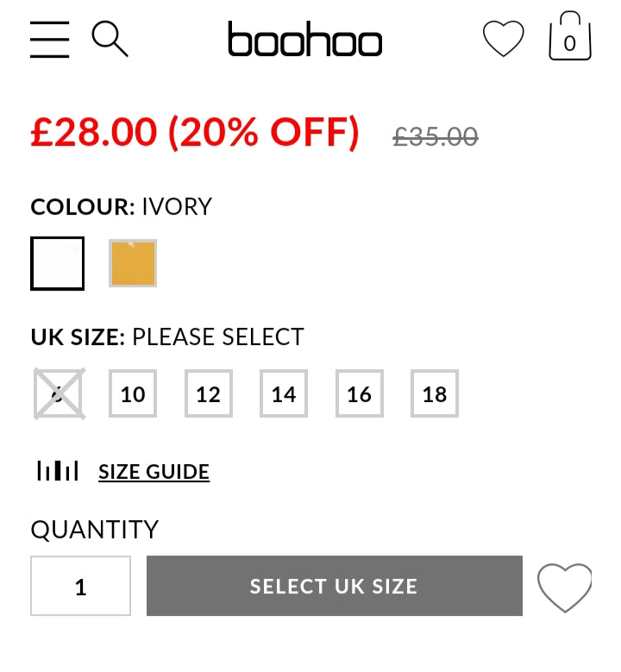
Task: Click the crossed-out unavailable size 8
Action: 60,393
